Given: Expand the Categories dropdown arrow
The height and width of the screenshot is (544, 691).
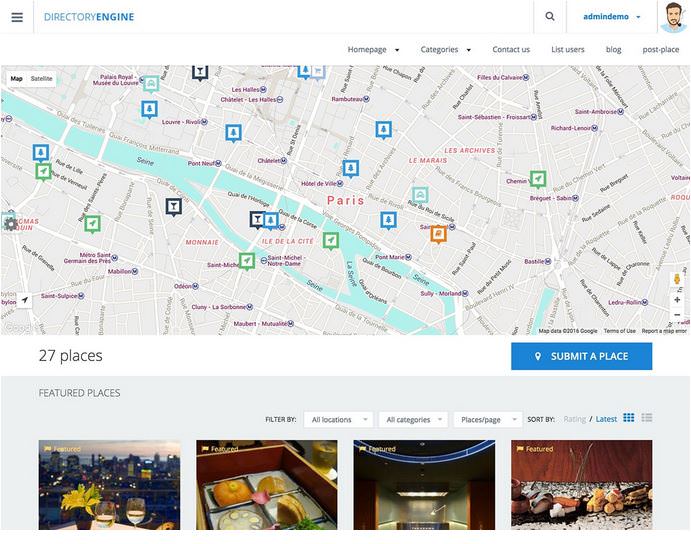Looking at the screenshot, I should (x=468, y=50).
